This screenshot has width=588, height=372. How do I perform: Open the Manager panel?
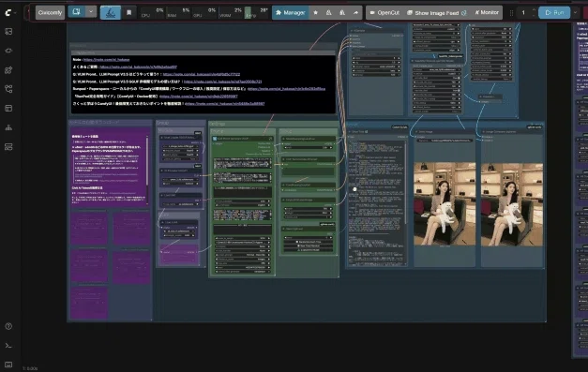pos(291,13)
